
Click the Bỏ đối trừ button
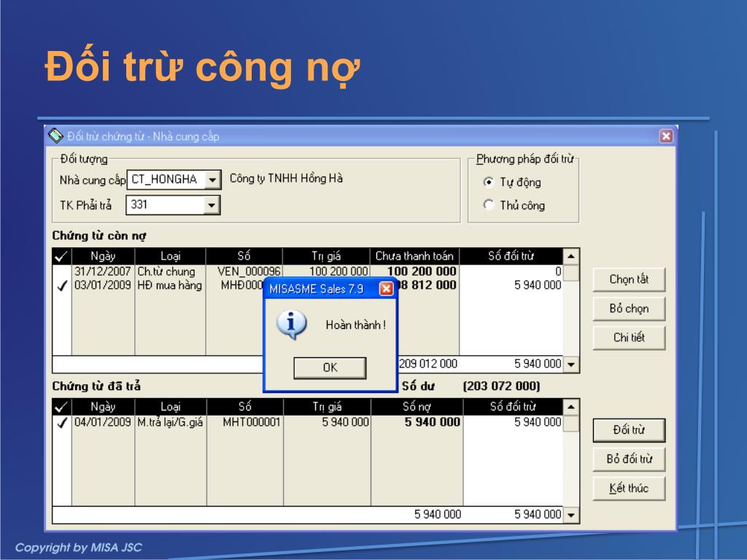coord(629,459)
